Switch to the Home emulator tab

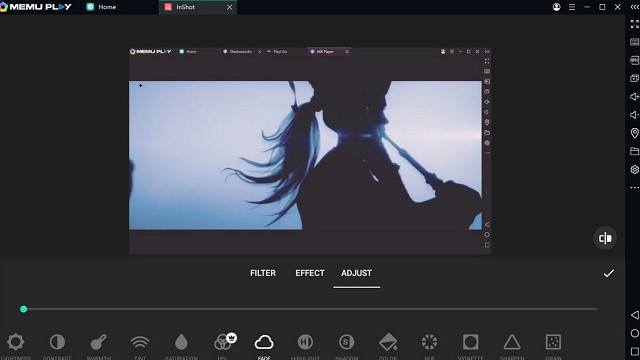[102, 7]
